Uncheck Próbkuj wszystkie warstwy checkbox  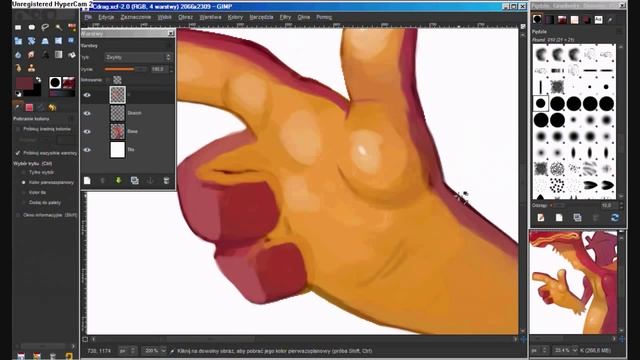click(18, 153)
